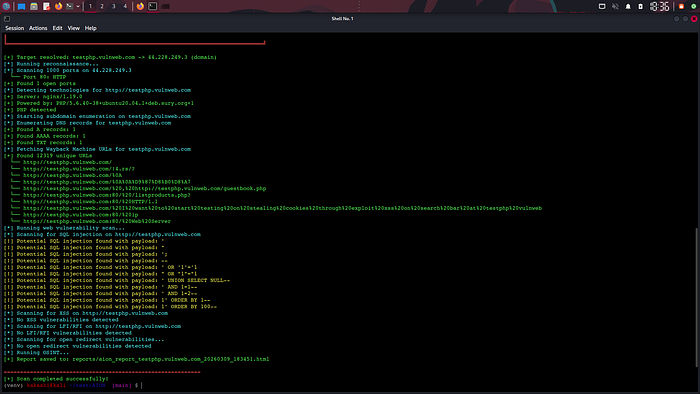Minimize the Shell No. 1 window
This screenshot has height=394, width=700.
pos(676,19)
